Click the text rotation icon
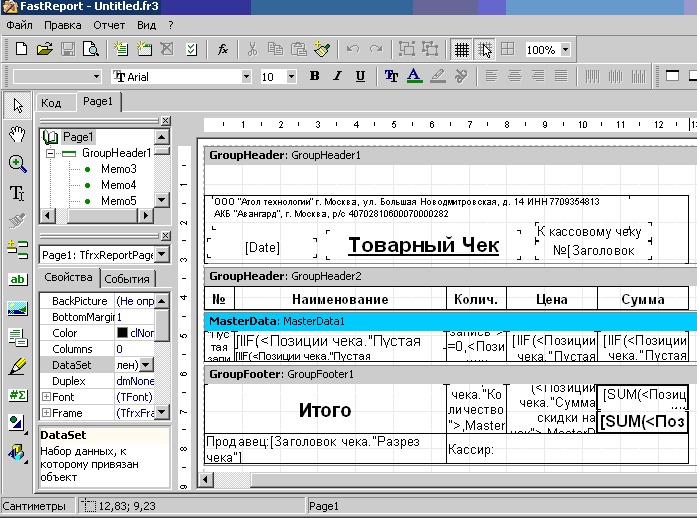Image resolution: width=697 pixels, height=518 pixels. pyautogui.click(x=461, y=76)
